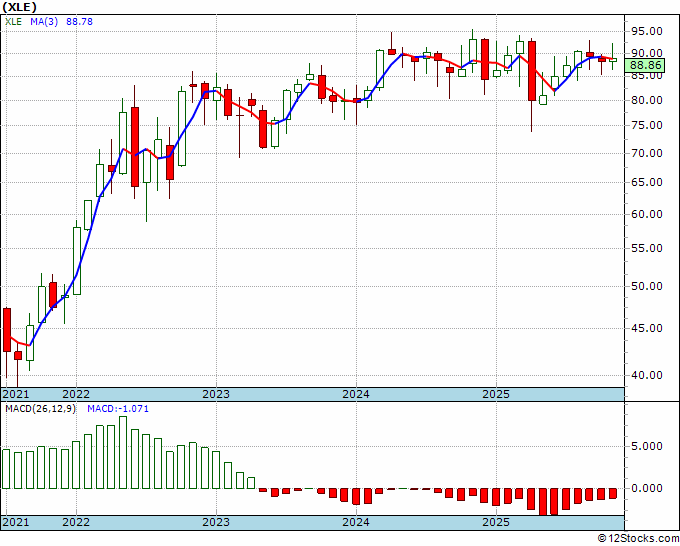Click the 40.00 price axis label
680x546 pixels.
pos(647,375)
